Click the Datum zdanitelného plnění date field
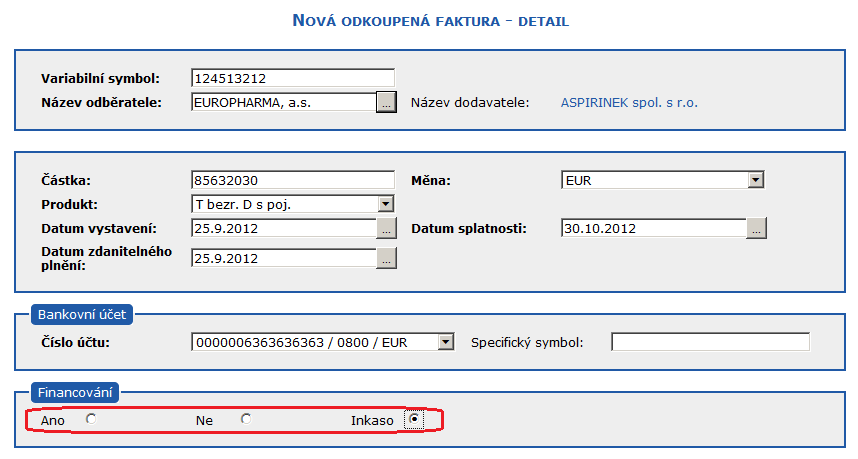Viewport: 858px width, 459px height. (x=283, y=258)
